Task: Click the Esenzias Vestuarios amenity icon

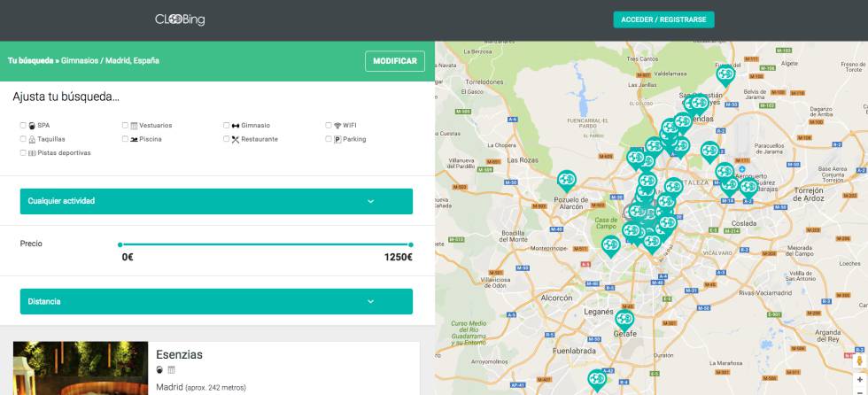Action: [171, 369]
